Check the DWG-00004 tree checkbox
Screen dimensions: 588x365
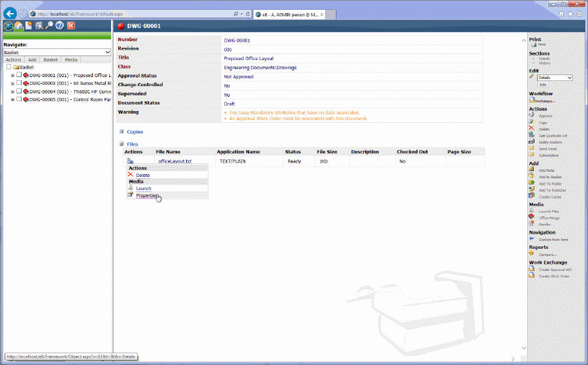(19, 91)
